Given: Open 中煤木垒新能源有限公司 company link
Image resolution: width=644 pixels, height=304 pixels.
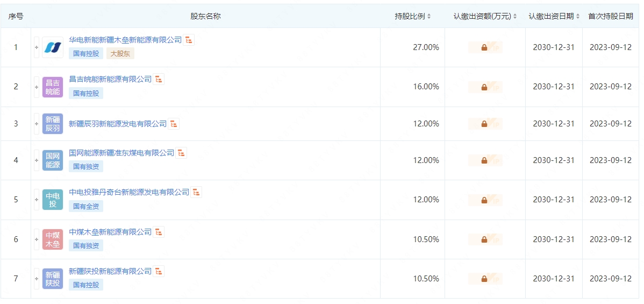Looking at the screenshot, I should (110, 232).
